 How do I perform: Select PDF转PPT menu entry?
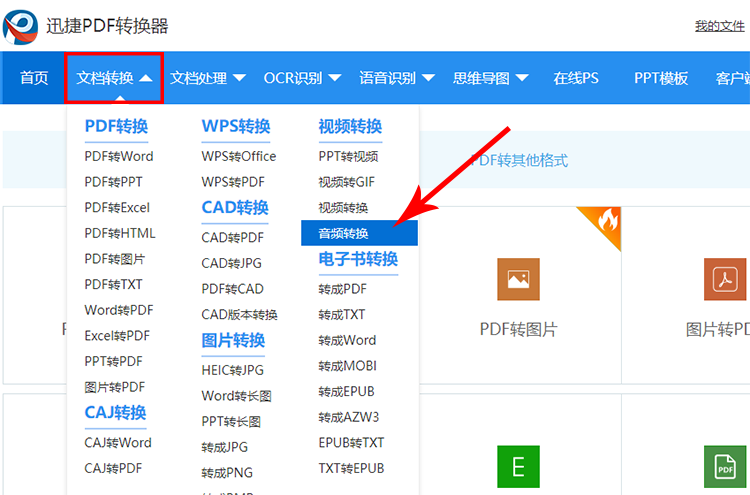click(113, 182)
